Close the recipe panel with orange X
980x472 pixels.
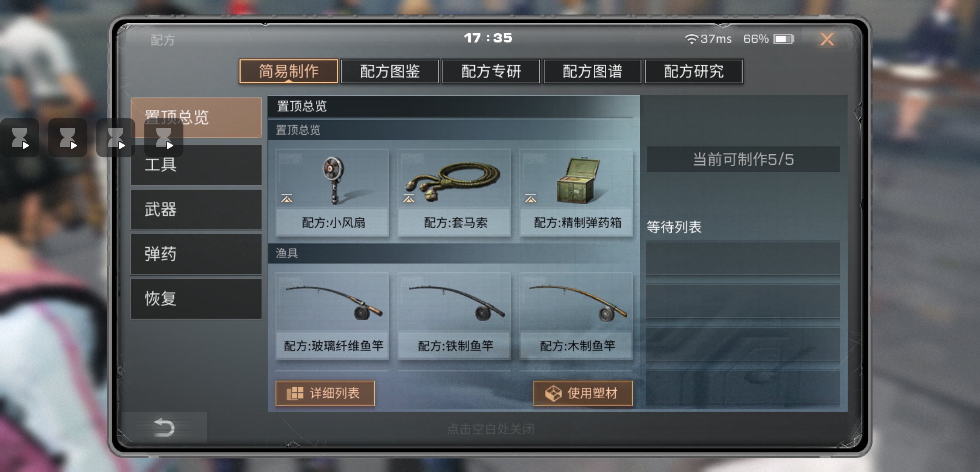[x=827, y=39]
